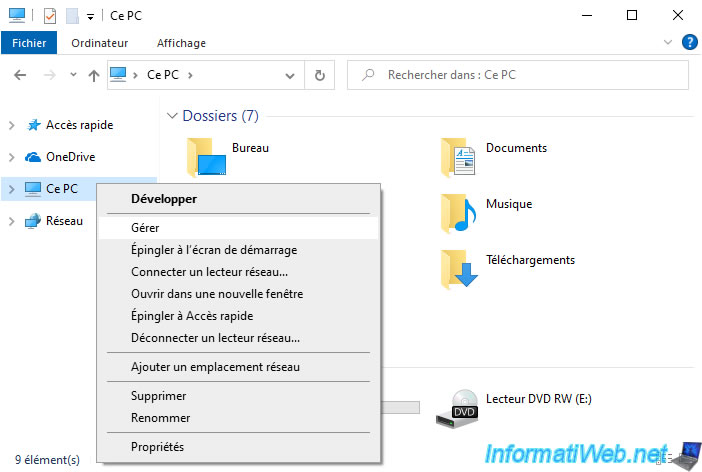Screen dimensions: 702x472
Task: Open the Téléchargements folder icon
Action: click(x=458, y=268)
